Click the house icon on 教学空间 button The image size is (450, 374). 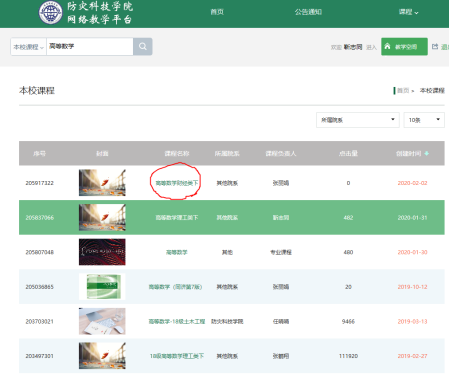[x=387, y=46]
